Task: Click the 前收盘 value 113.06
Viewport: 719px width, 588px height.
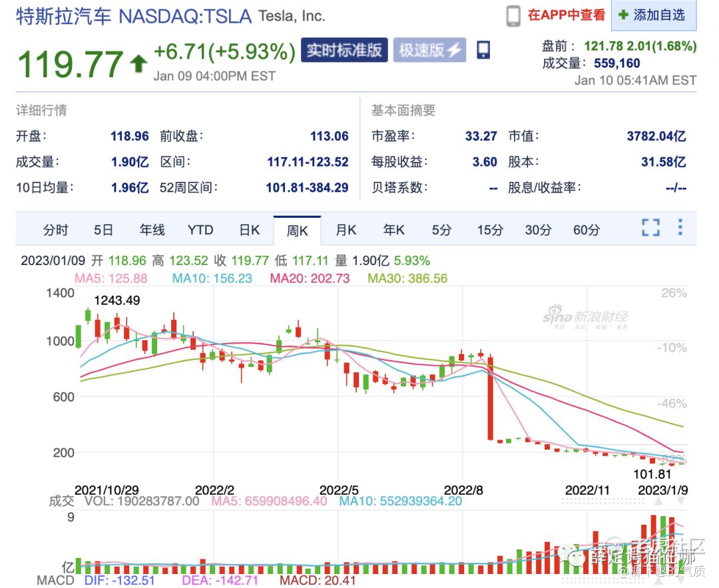Action: pyautogui.click(x=330, y=137)
